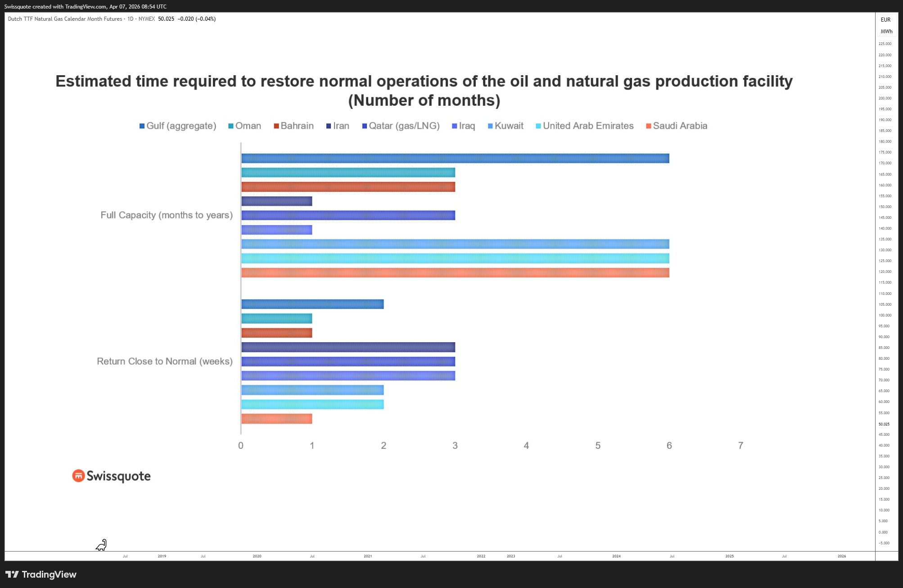Click the Gulf (aggregate) bar under Return Close to Normal
This screenshot has height=588, width=903.
312,304
